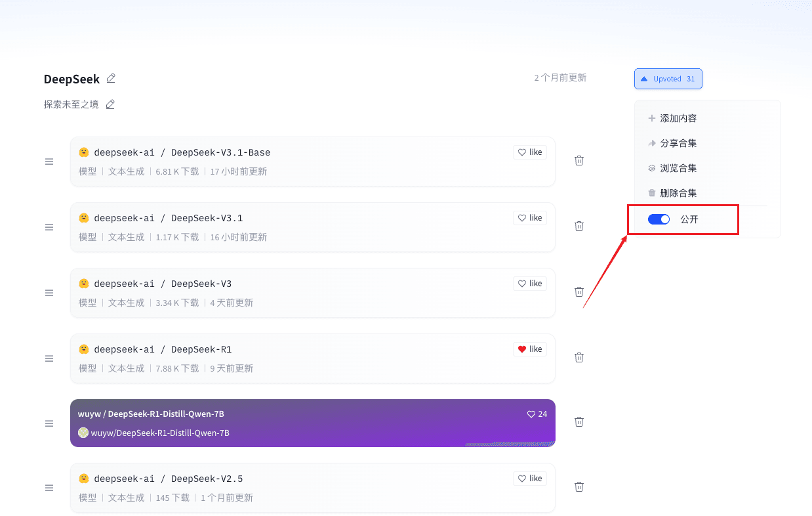This screenshot has height=516, width=812.
Task: Like the DeepSeek-V3.1-Base model
Action: click(x=530, y=152)
